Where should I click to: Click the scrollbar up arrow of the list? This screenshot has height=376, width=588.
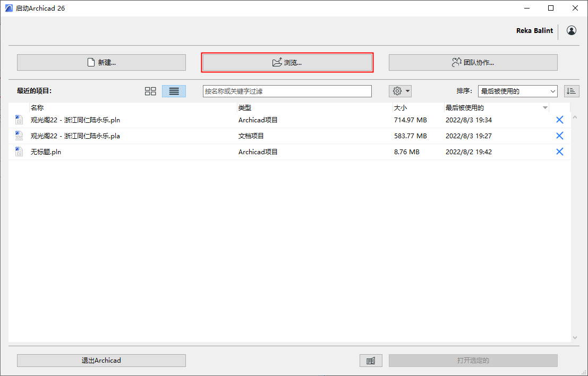(575, 118)
